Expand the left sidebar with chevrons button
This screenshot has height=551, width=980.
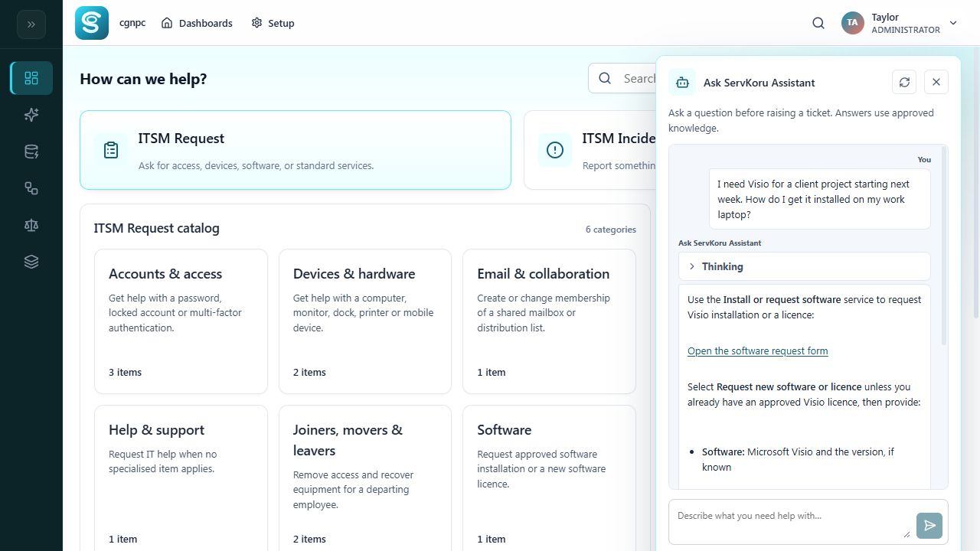pos(31,24)
